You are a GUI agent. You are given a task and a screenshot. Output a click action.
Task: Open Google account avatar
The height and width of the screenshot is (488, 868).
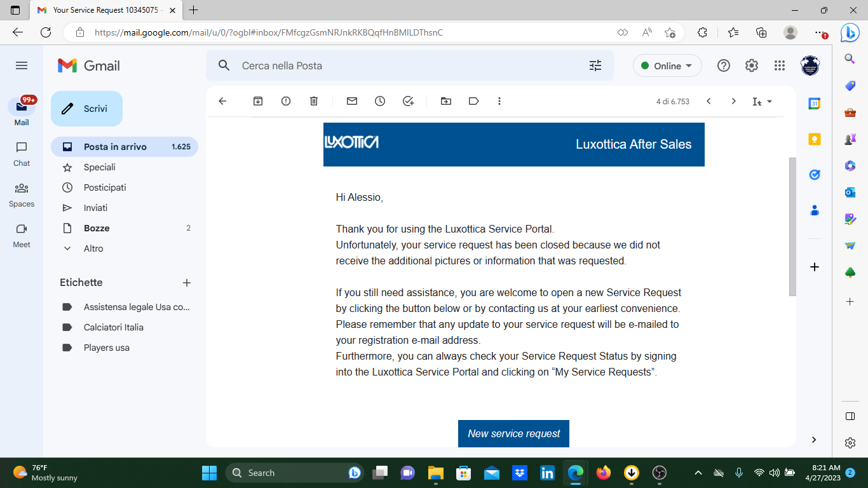click(810, 65)
